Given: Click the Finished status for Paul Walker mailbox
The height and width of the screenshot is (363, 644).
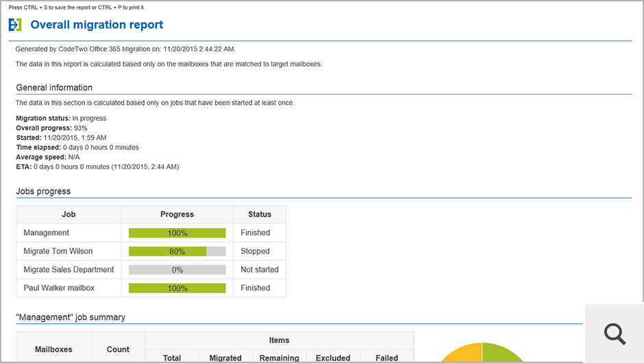Looking at the screenshot, I should click(255, 288).
